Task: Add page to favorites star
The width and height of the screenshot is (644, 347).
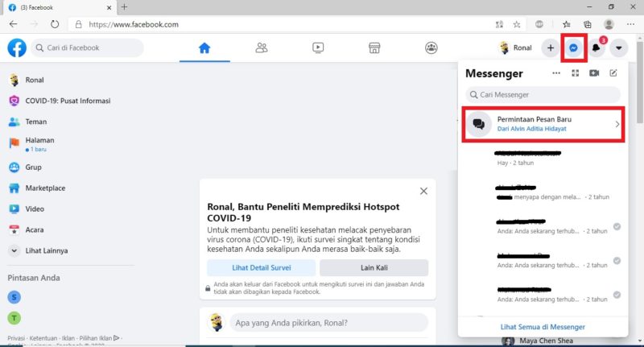Action: pyautogui.click(x=517, y=25)
